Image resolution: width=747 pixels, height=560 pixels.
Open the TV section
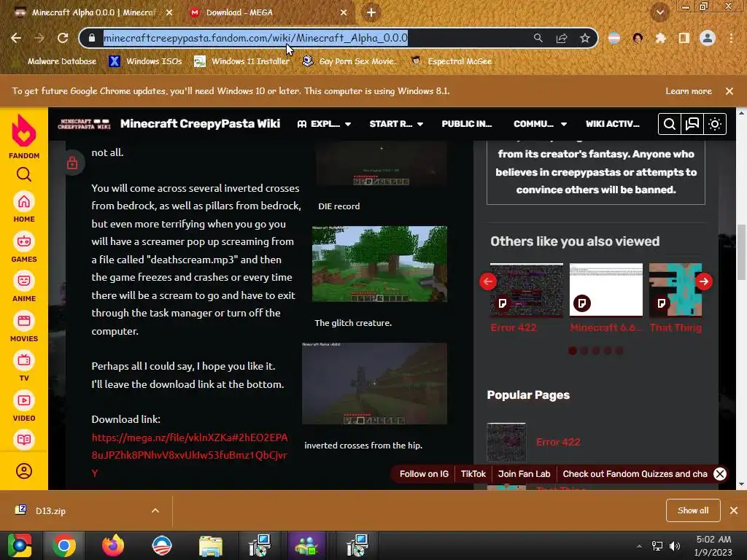pos(24,367)
